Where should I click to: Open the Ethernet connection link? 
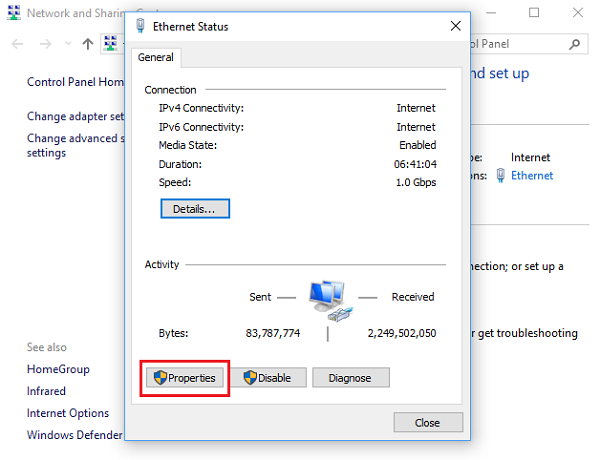click(x=532, y=175)
